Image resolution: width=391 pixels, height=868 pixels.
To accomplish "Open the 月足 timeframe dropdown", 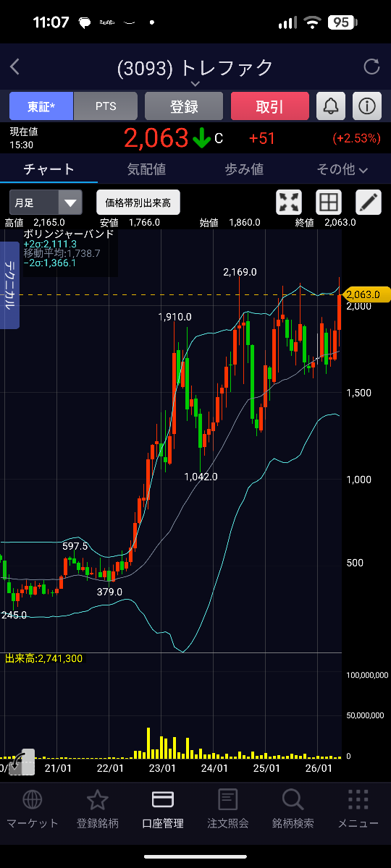I will 46,203.
